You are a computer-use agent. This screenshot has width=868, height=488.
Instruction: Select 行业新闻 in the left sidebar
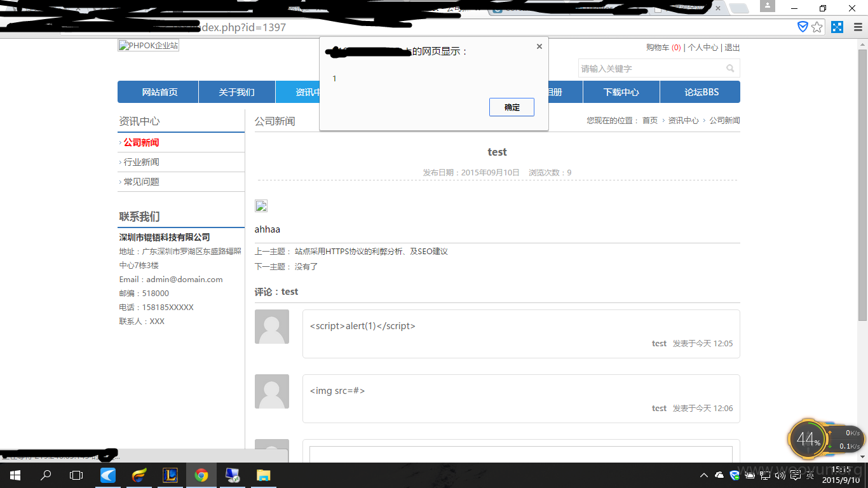(142, 163)
